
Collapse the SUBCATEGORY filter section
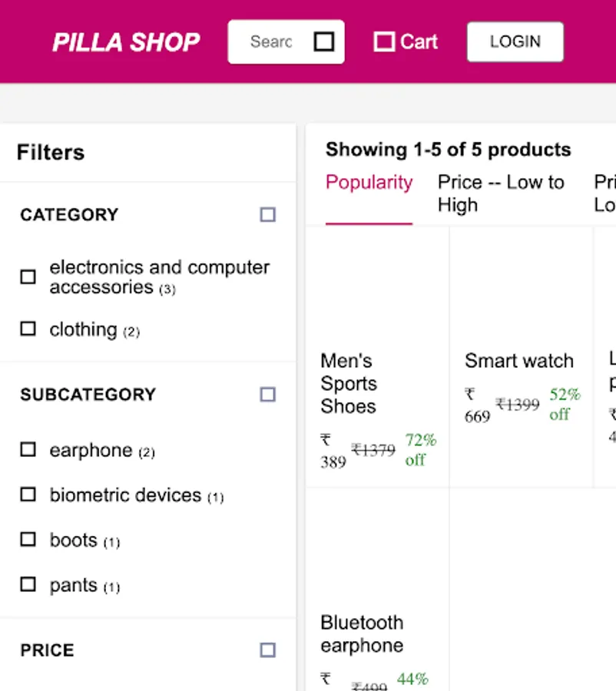(267, 395)
